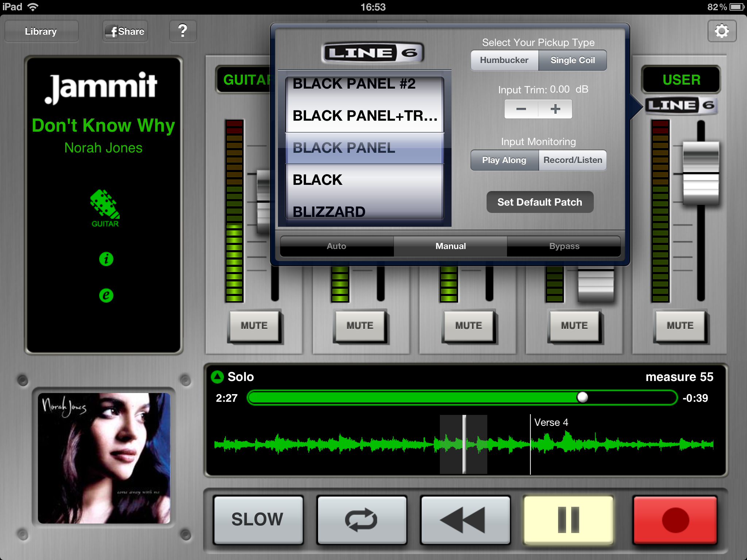
Task: Mute the USER channel
Action: (x=680, y=326)
